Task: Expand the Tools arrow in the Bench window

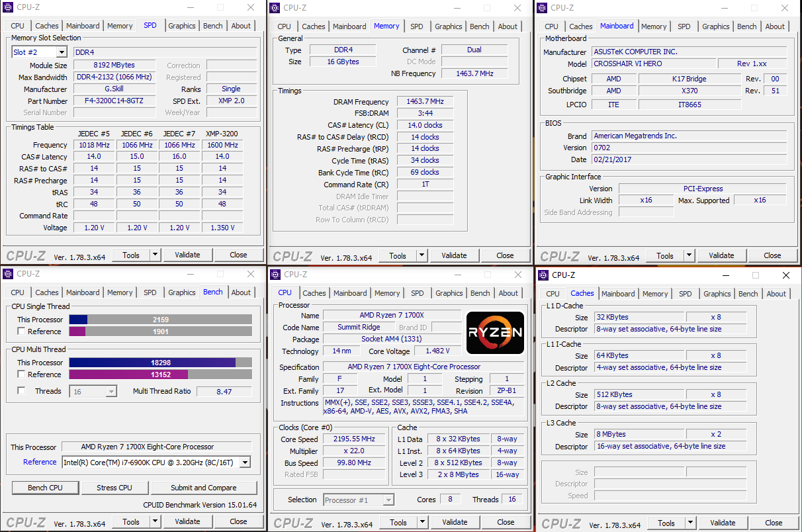Action: tap(156, 521)
